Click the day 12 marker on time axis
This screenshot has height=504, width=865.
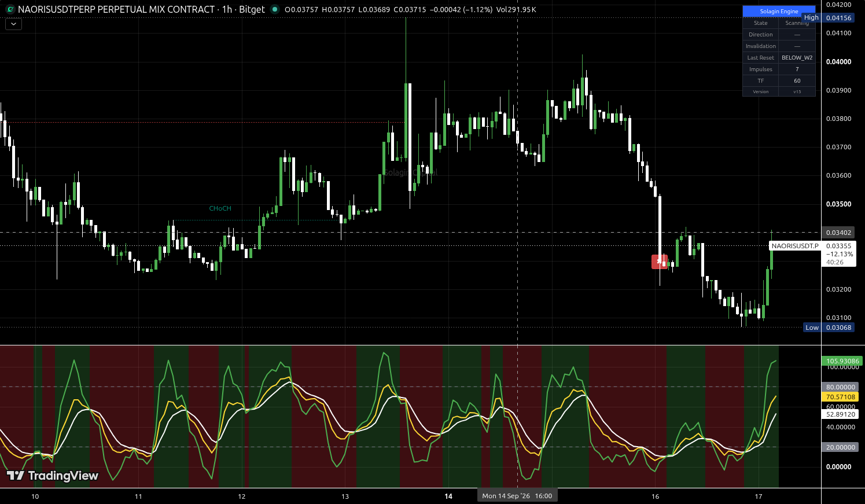pyautogui.click(x=242, y=496)
